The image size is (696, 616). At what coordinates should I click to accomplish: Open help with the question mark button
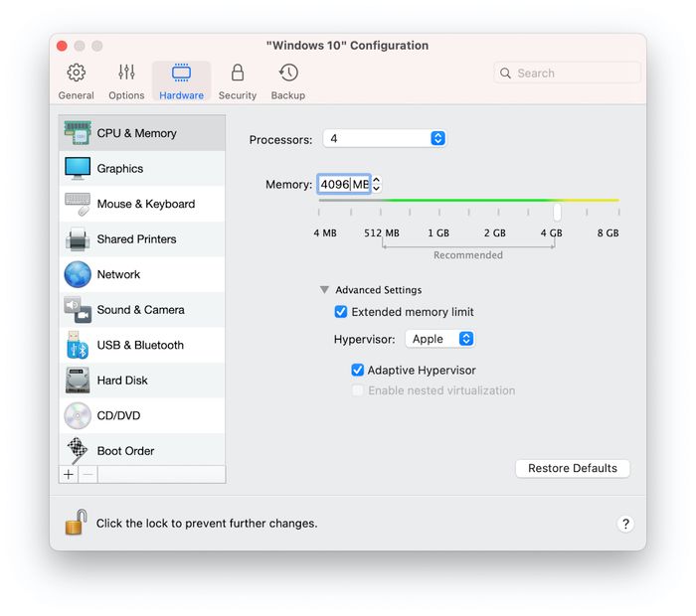coord(625,524)
